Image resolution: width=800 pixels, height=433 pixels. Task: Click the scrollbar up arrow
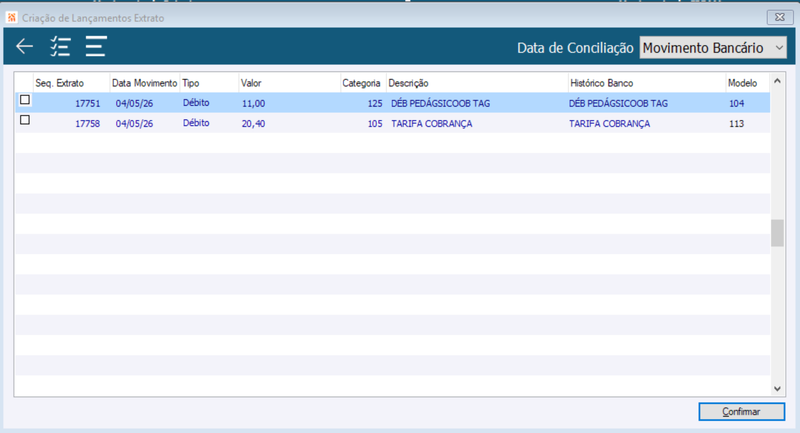tap(777, 81)
